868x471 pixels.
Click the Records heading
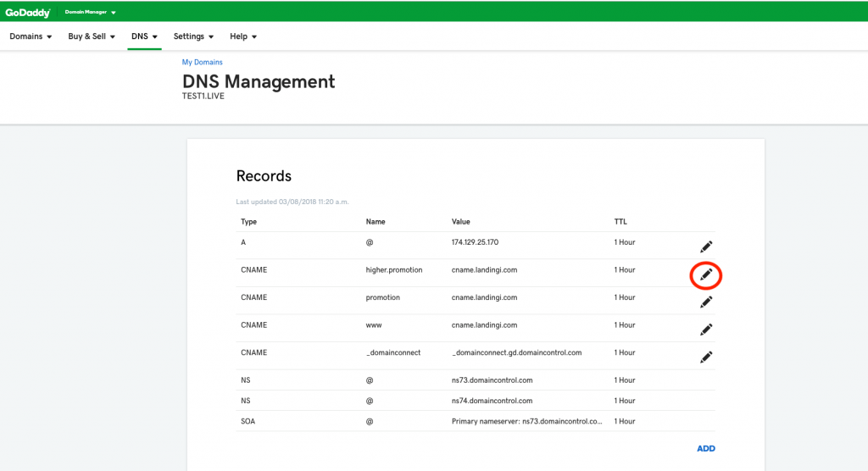coord(264,176)
